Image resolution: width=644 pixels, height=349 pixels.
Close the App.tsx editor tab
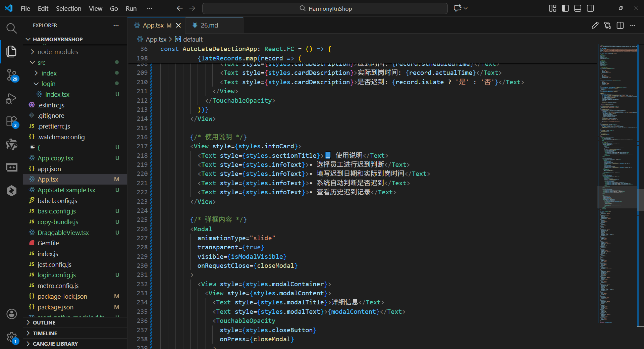pyautogui.click(x=178, y=26)
